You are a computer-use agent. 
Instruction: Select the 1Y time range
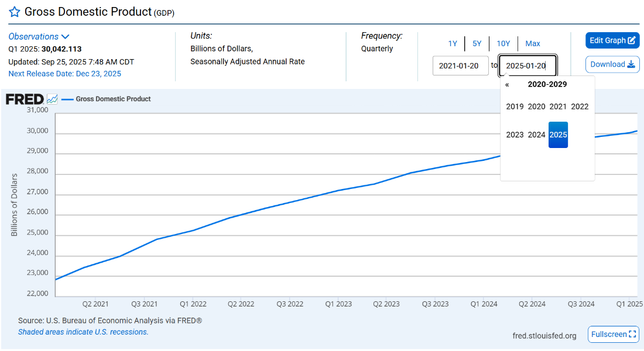point(453,43)
